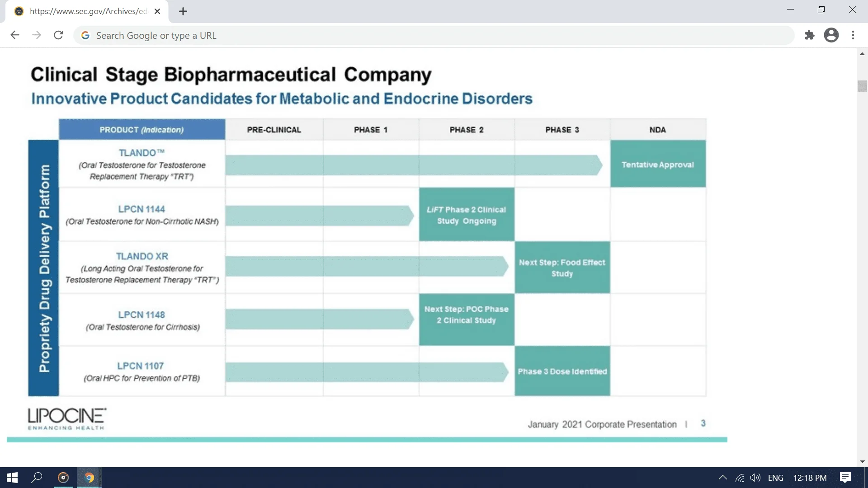
Task: Restore down the Chrome window
Action: (x=821, y=9)
